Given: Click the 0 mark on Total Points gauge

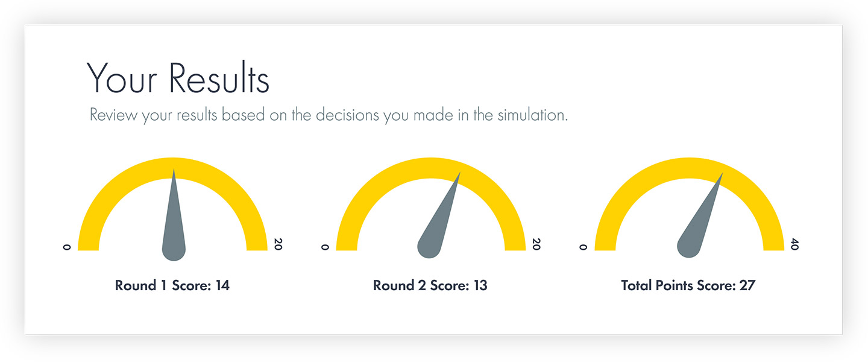Looking at the screenshot, I should [x=583, y=247].
